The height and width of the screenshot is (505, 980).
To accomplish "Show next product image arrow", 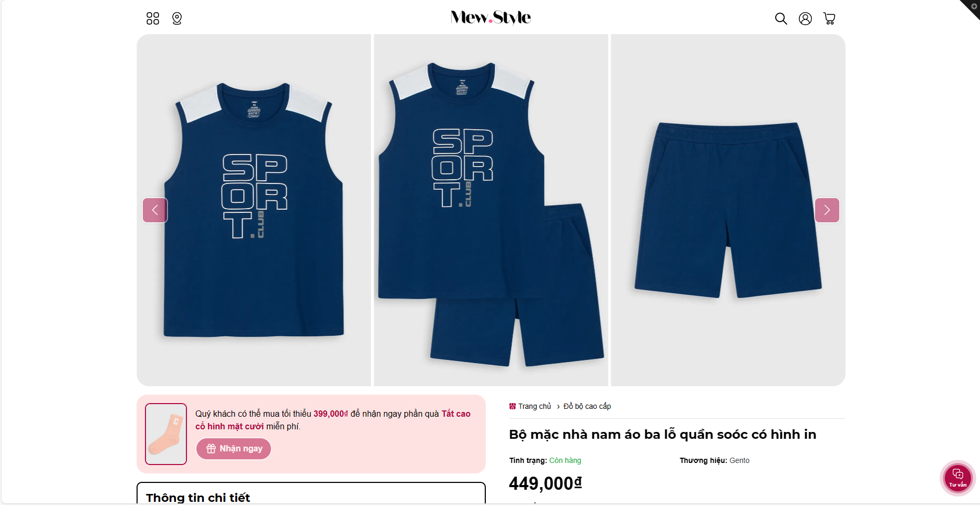I will 827,210.
